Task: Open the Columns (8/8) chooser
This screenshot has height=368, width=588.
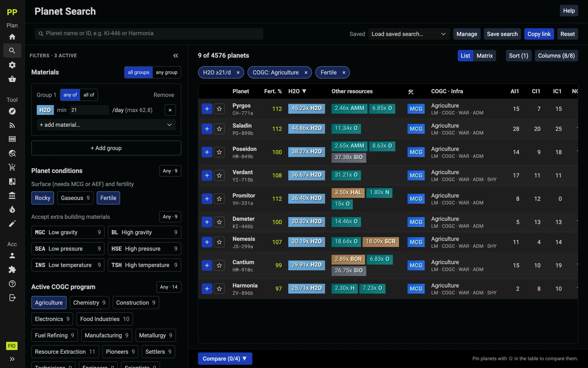Action: [x=556, y=56]
